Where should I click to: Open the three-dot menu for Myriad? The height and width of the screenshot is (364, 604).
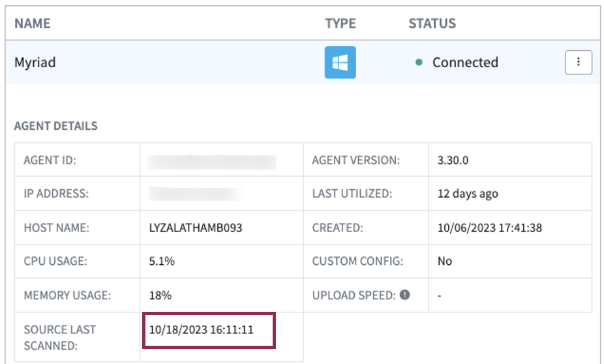click(578, 63)
